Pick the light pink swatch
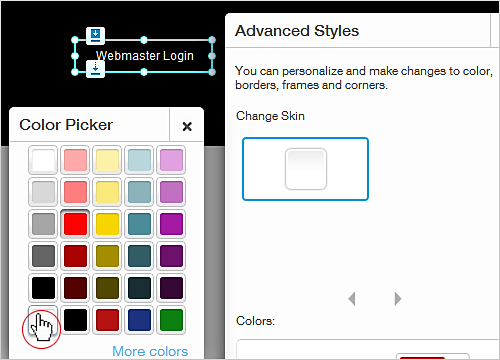The image size is (500, 360). 75,160
